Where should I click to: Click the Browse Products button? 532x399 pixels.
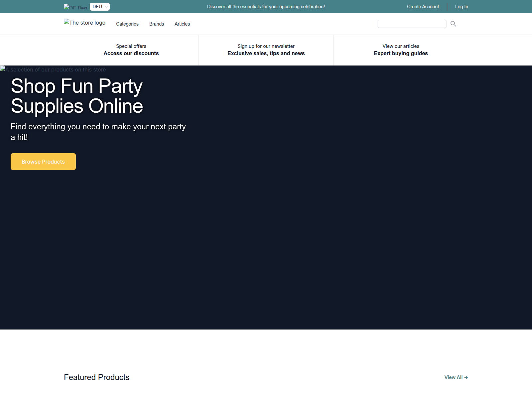(43, 162)
